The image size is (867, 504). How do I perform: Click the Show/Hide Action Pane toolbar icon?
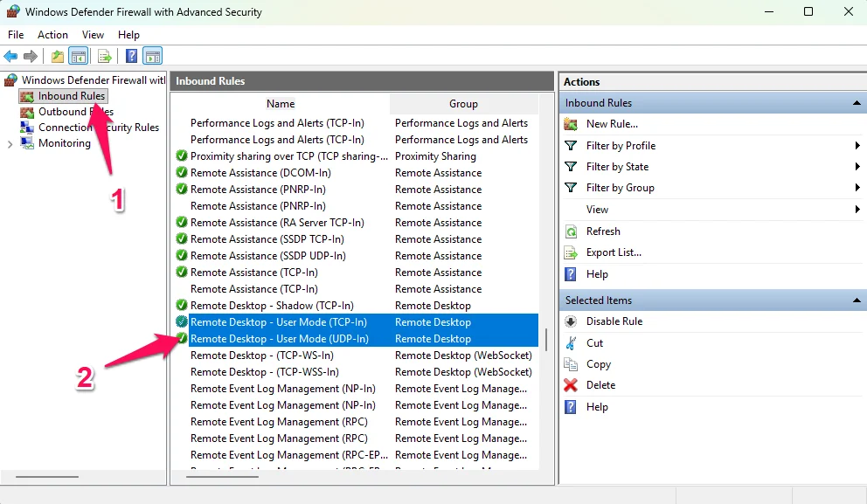[152, 56]
